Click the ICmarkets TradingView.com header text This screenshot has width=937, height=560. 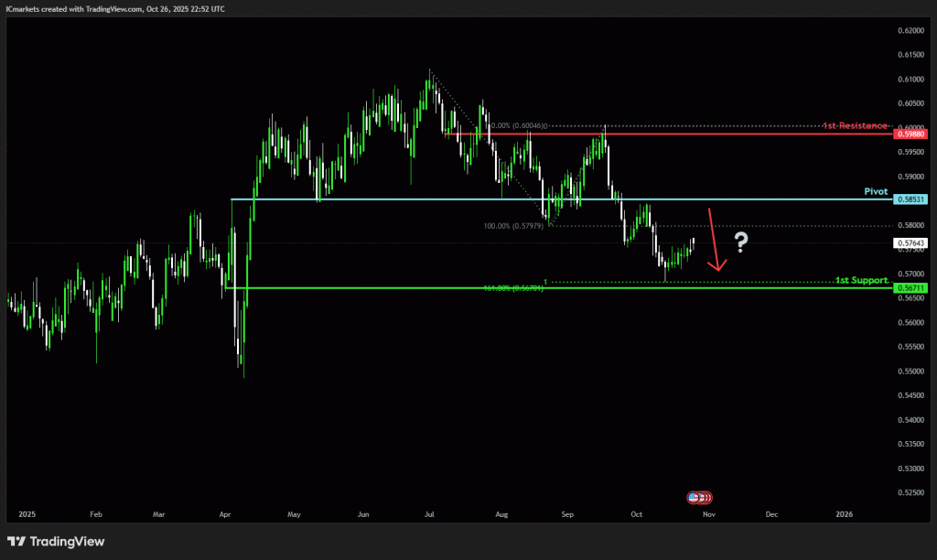[114, 8]
